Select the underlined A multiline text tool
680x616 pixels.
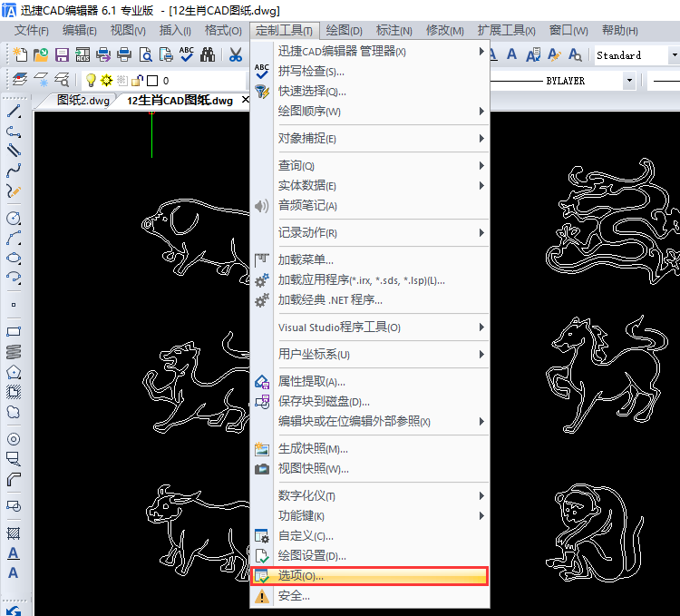point(14,553)
